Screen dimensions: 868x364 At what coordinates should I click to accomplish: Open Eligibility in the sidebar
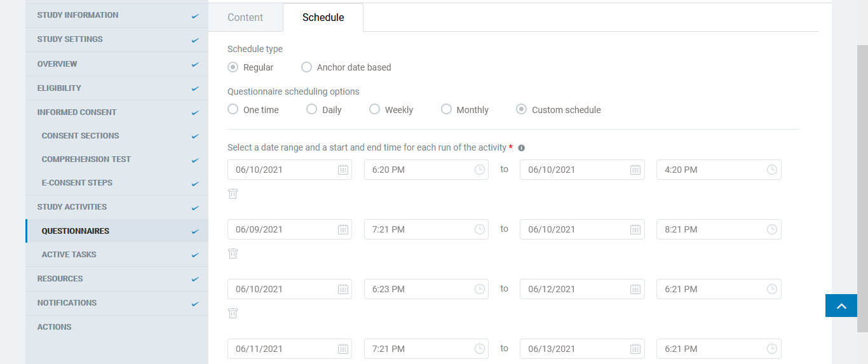pyautogui.click(x=117, y=88)
